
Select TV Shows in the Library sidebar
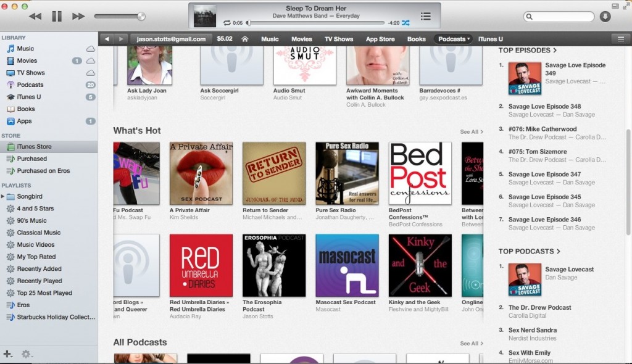(x=31, y=73)
